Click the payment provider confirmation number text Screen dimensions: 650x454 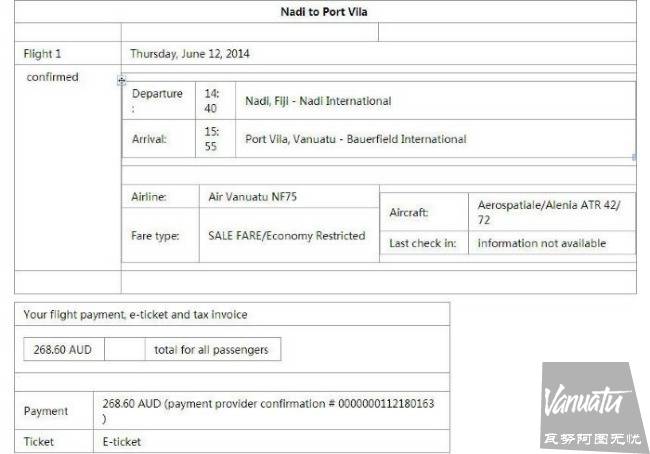[268, 403]
